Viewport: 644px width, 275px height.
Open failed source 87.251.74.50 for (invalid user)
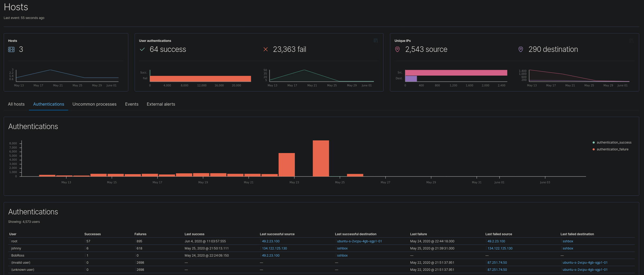pyautogui.click(x=497, y=263)
